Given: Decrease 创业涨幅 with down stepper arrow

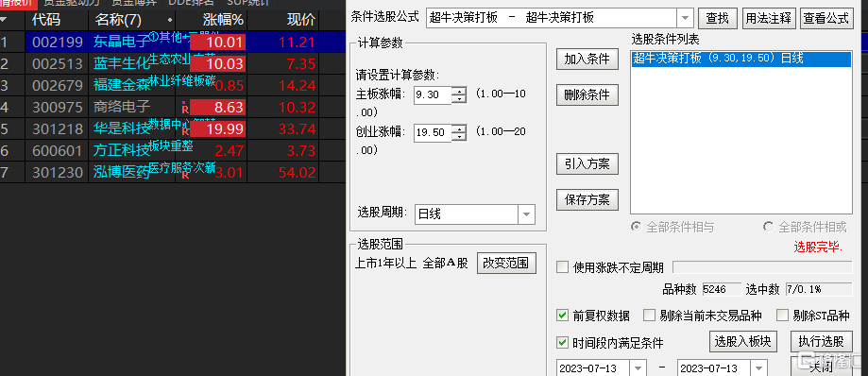Looking at the screenshot, I should click(459, 137).
